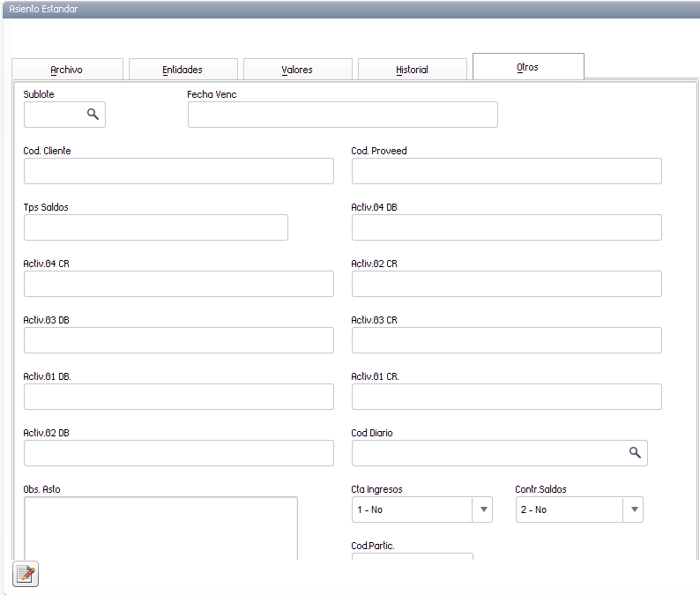Open the Valores tab
Screen dimensions: 700x595
pos(297,70)
